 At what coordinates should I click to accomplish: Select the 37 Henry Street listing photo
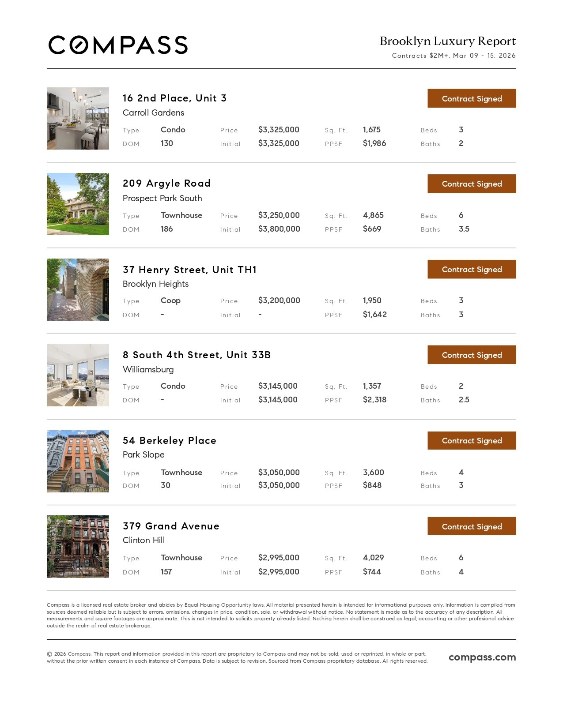78,289
